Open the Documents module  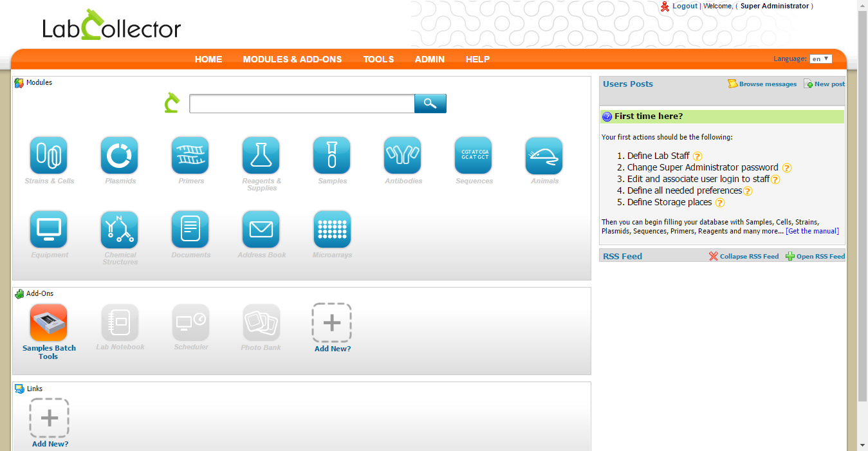click(x=190, y=230)
